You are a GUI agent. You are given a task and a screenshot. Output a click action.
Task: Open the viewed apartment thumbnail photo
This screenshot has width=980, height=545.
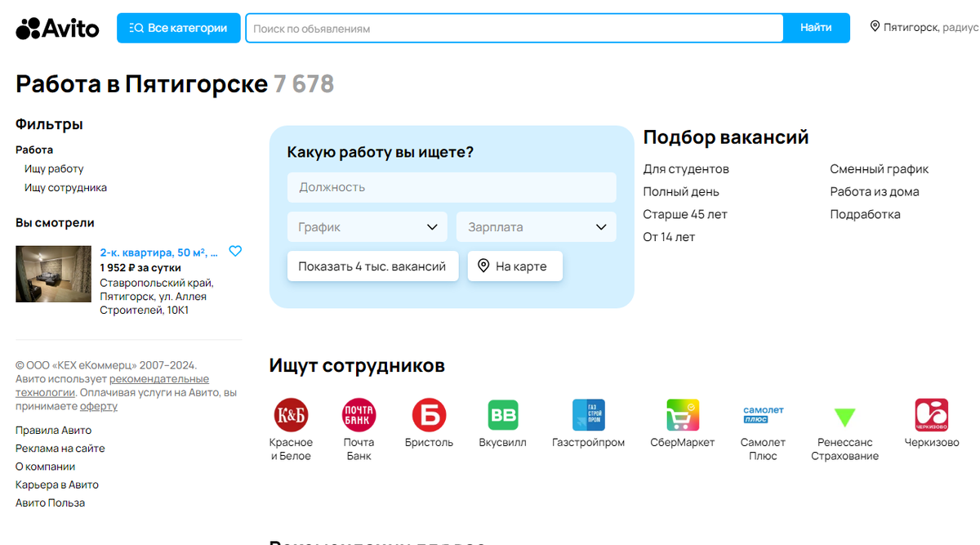pyautogui.click(x=53, y=274)
